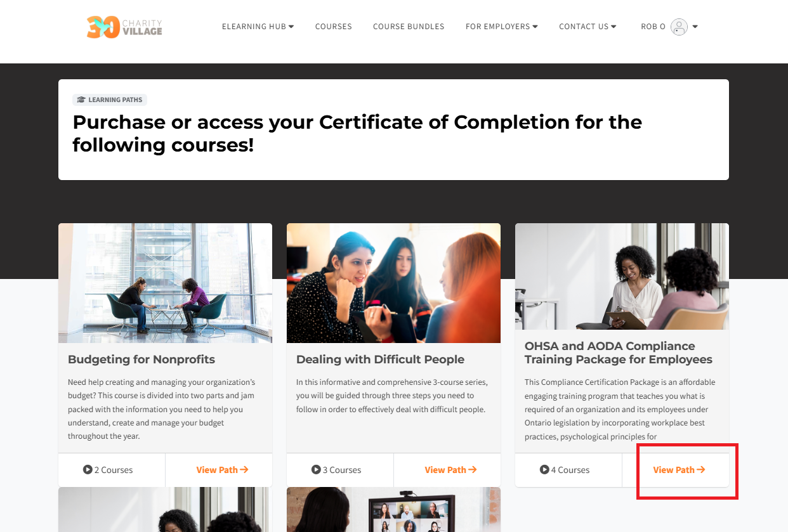Expand the For Employers dropdown menu
The width and height of the screenshot is (788, 532).
coord(501,27)
